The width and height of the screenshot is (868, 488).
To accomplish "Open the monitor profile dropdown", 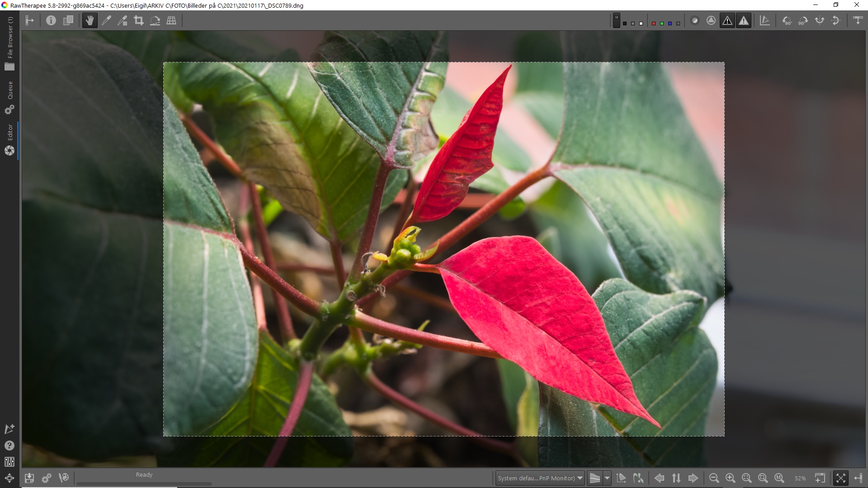I will (540, 478).
